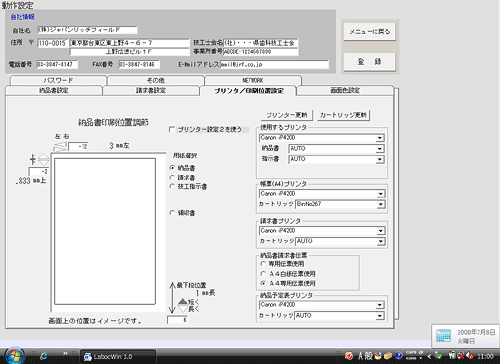
Task: Click the up/down position adjustment diamond arrows
Action: pos(43,160)
